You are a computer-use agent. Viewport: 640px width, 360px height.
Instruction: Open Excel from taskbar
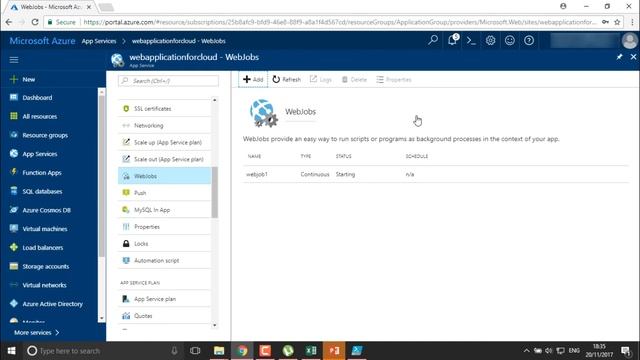click(311, 351)
